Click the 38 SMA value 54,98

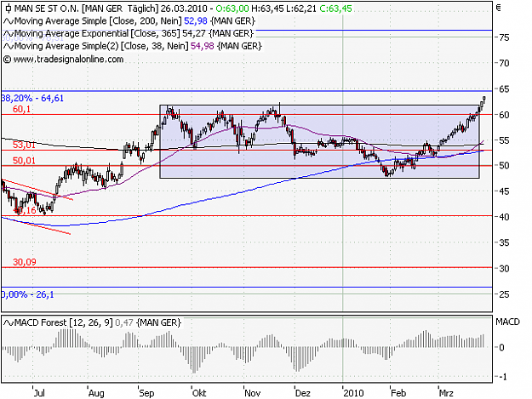click(x=203, y=46)
